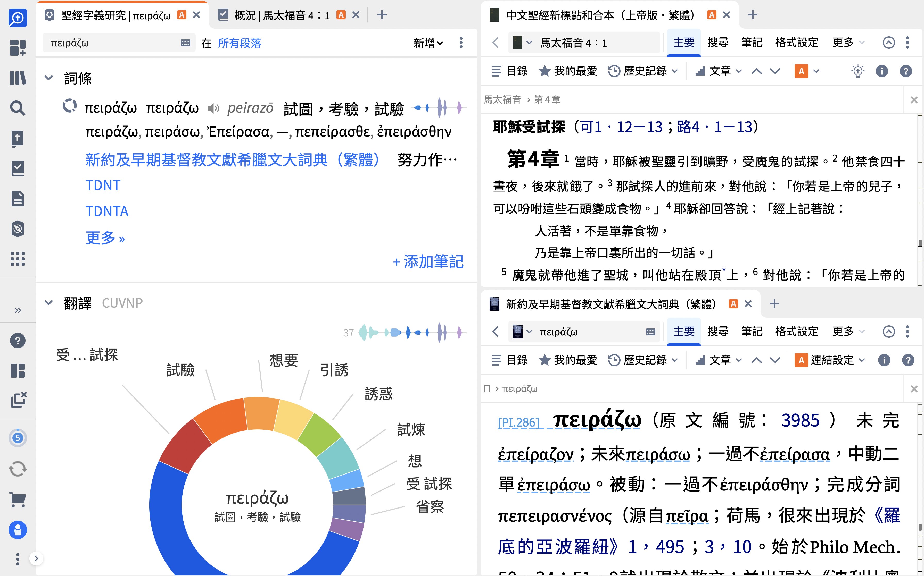Open the TDNT link

103,185
